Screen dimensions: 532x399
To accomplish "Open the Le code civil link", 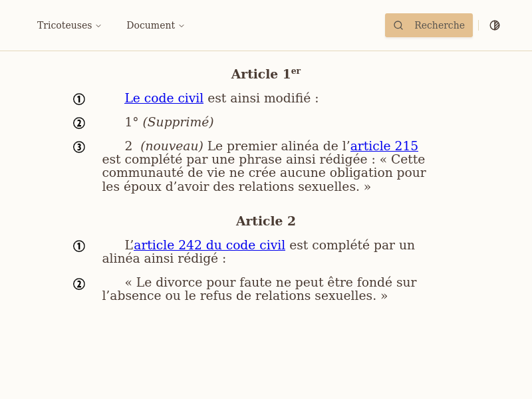I will click(x=164, y=98).
